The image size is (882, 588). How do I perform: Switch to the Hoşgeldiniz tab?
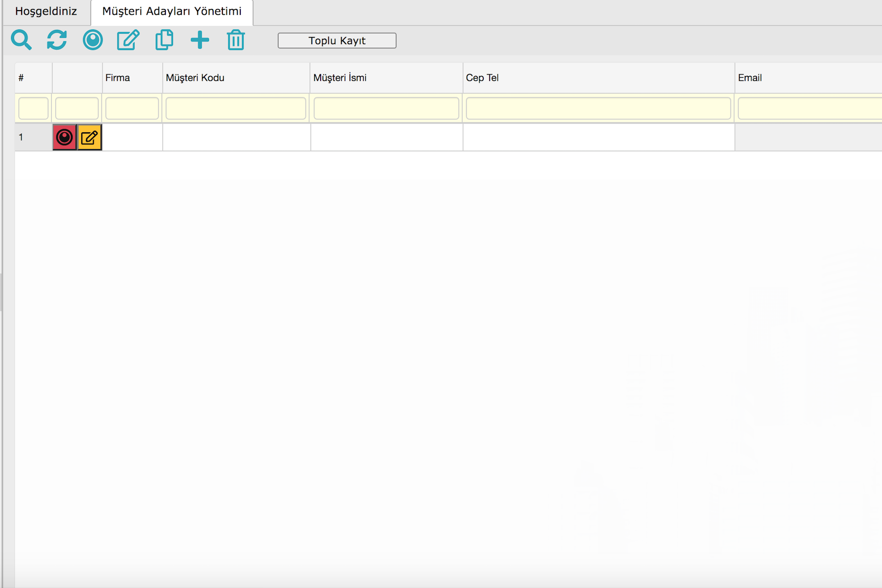(x=46, y=11)
